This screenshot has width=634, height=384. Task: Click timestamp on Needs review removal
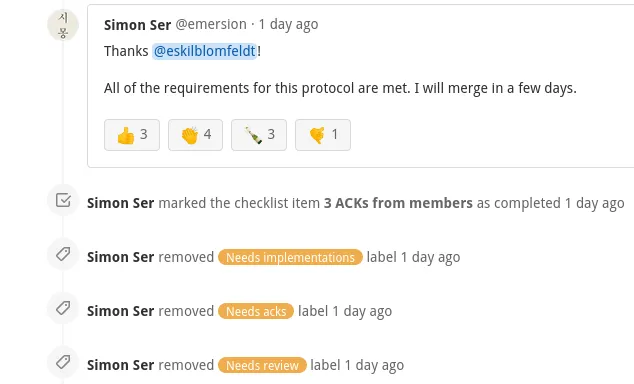374,365
